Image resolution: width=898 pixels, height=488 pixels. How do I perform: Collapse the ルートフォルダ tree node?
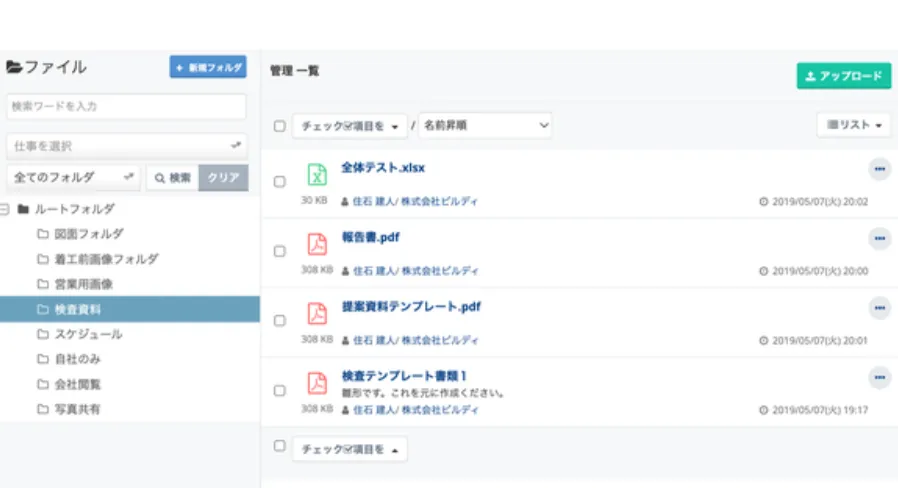click(5, 209)
